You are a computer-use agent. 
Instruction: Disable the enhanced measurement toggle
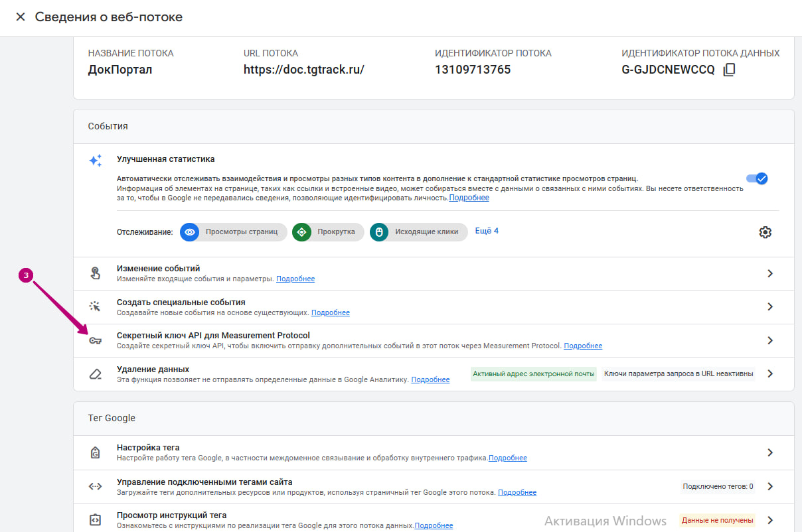point(757,178)
